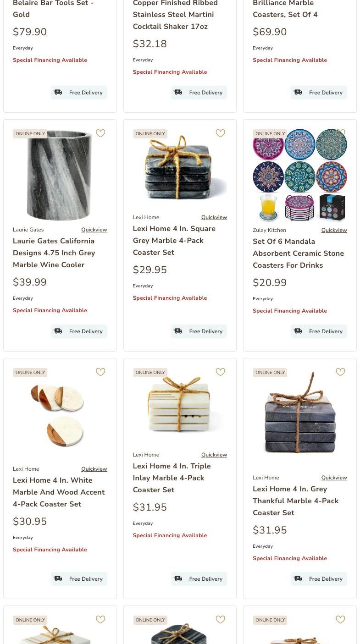Favorite the Laurie Gates marble wine cooler

tap(100, 133)
